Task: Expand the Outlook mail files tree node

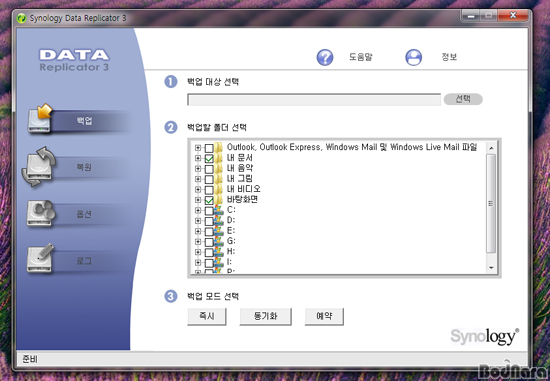Action: tap(198, 148)
